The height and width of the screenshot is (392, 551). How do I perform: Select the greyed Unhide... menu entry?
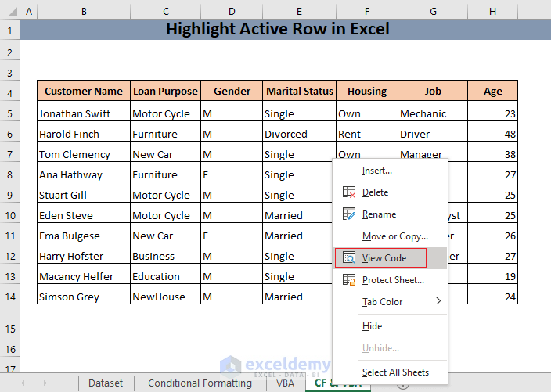(390, 348)
